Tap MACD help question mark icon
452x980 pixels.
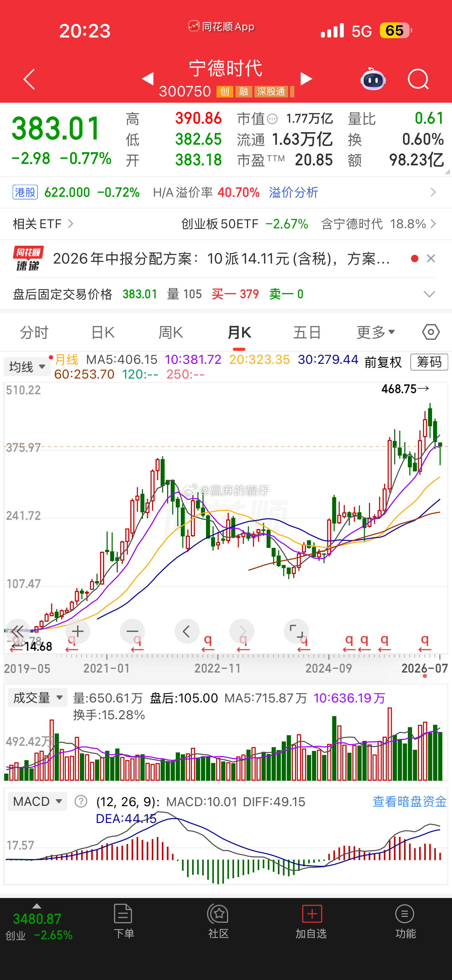(81, 802)
